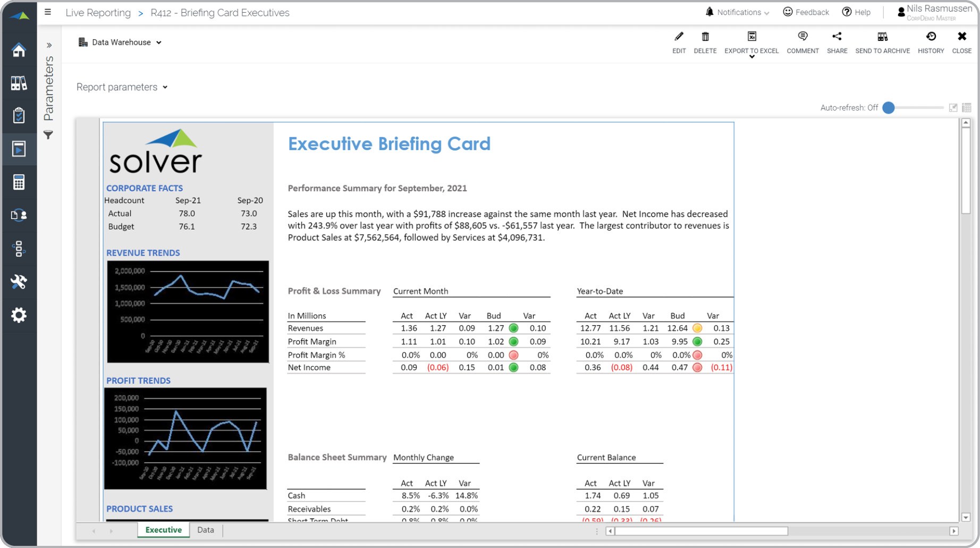Click the horizontal scrollbar right arrow

coord(953,531)
